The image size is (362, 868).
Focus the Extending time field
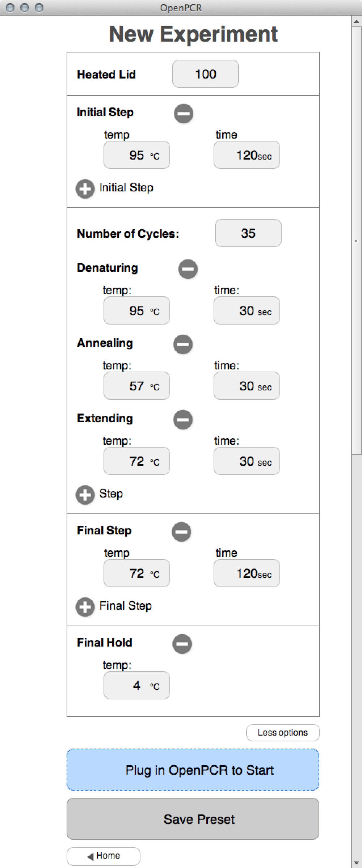click(x=247, y=461)
